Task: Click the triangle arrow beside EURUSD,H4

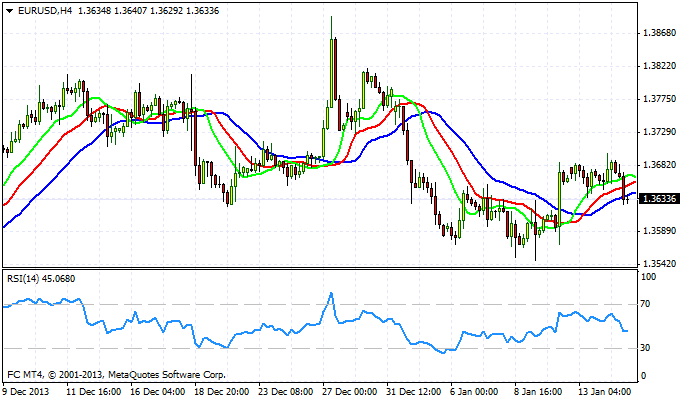Action: [10, 11]
